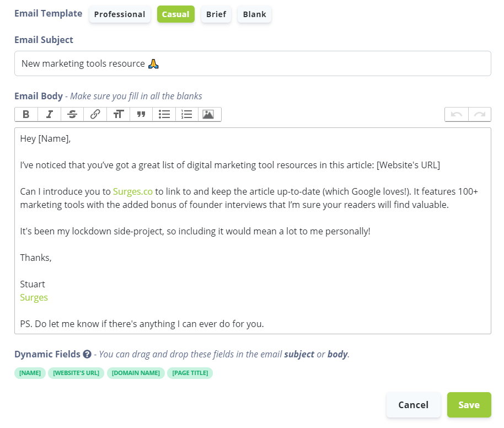Insert a hyperlink using the link icon
This screenshot has width=504, height=428.
tap(95, 114)
